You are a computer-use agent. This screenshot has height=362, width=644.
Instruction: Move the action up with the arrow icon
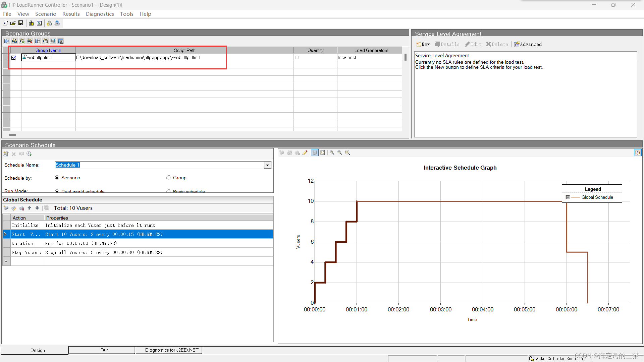[30, 208]
